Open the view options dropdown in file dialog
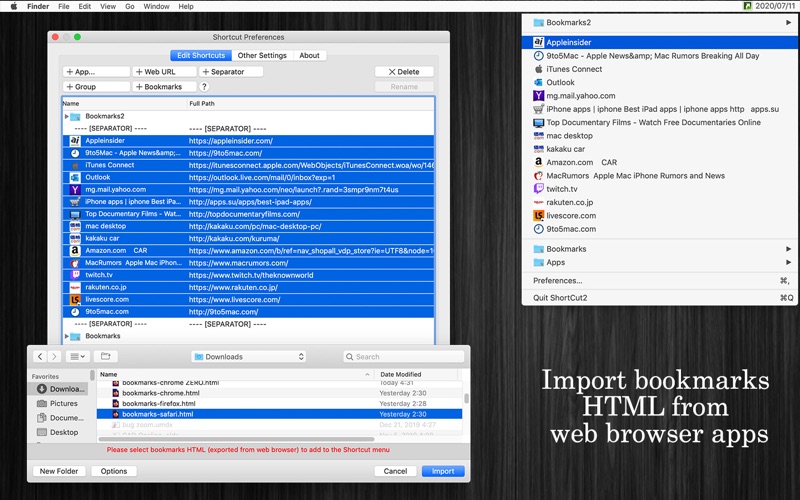 (78, 356)
